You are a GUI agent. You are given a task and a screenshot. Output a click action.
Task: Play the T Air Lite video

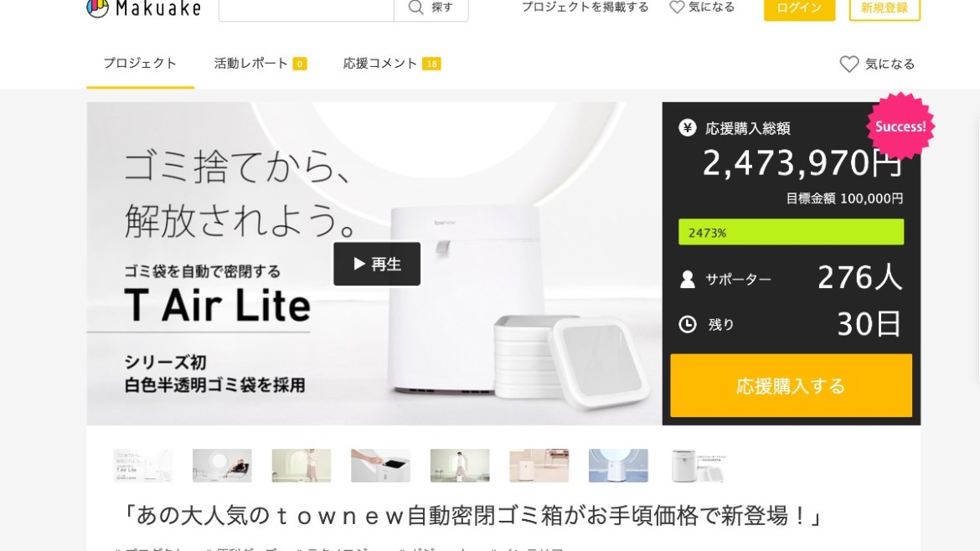tap(377, 264)
